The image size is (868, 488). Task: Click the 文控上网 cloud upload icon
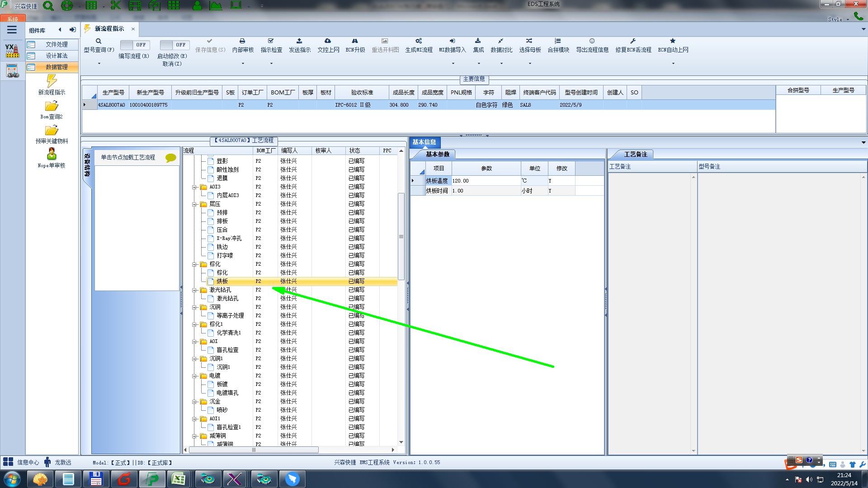328,41
